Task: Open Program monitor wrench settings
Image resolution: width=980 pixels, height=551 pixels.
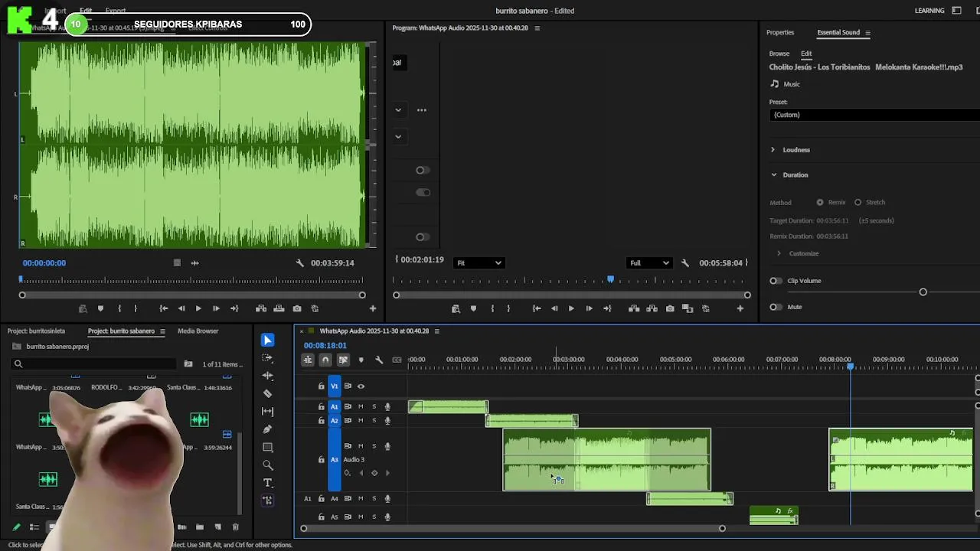Action: tap(685, 262)
